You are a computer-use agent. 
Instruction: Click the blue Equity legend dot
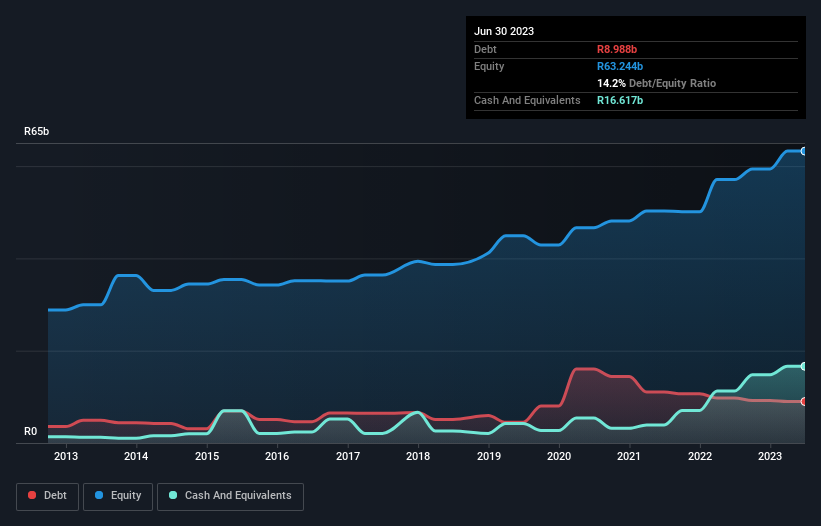(100, 496)
